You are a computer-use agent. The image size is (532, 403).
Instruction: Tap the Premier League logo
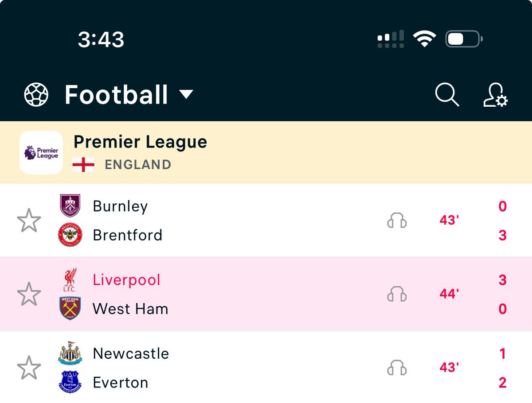coord(41,153)
